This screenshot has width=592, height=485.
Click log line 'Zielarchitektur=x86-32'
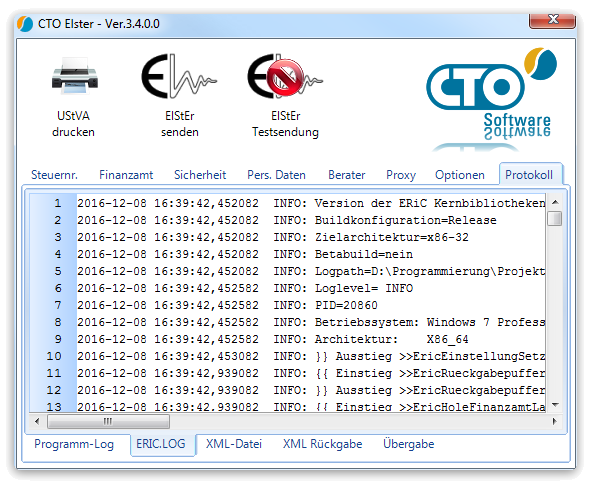pos(311,237)
